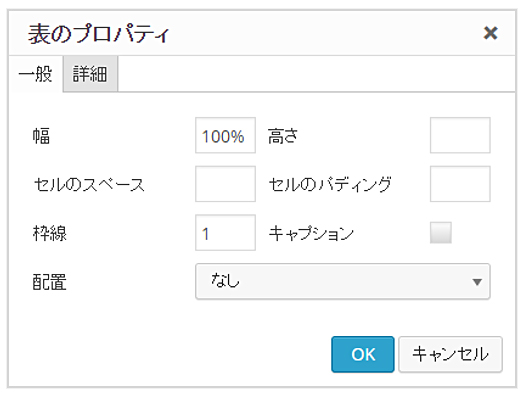
Task: Click the 表のプロパティ title bar text
Action: coord(98,34)
